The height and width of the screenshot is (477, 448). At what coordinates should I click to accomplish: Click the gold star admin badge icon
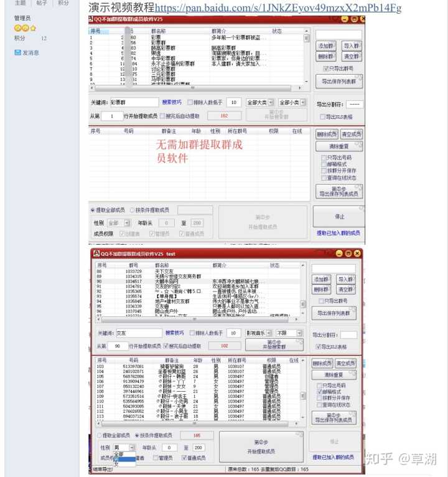pos(33,28)
